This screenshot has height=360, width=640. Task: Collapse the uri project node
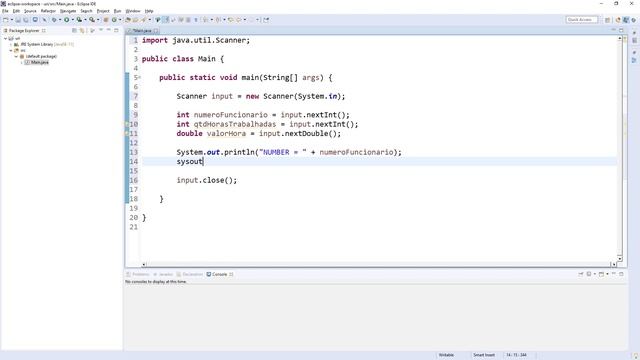click(5, 38)
